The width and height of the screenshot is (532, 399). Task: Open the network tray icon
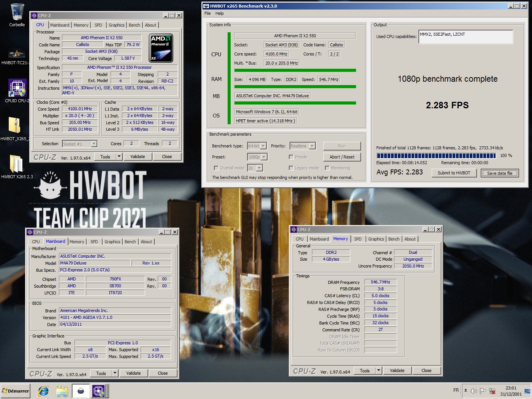tap(492, 391)
